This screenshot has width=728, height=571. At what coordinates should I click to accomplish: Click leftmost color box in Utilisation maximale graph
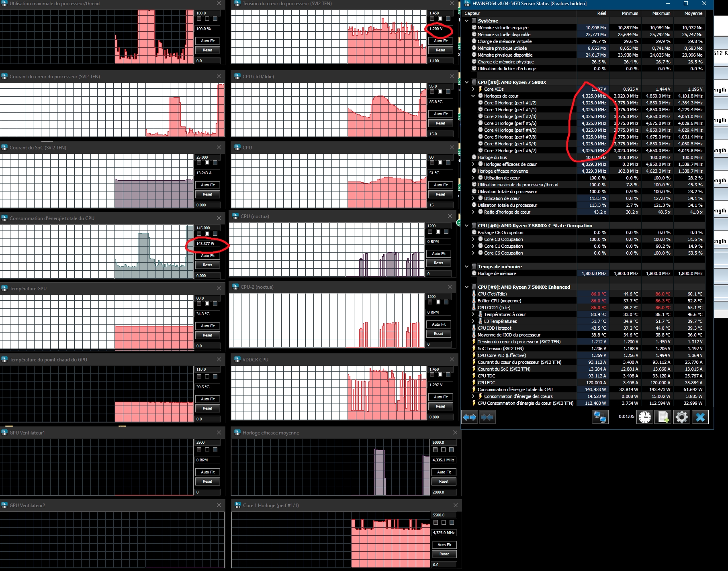point(199,19)
